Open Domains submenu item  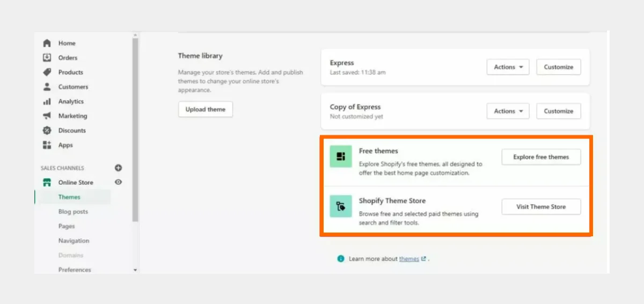tap(71, 255)
